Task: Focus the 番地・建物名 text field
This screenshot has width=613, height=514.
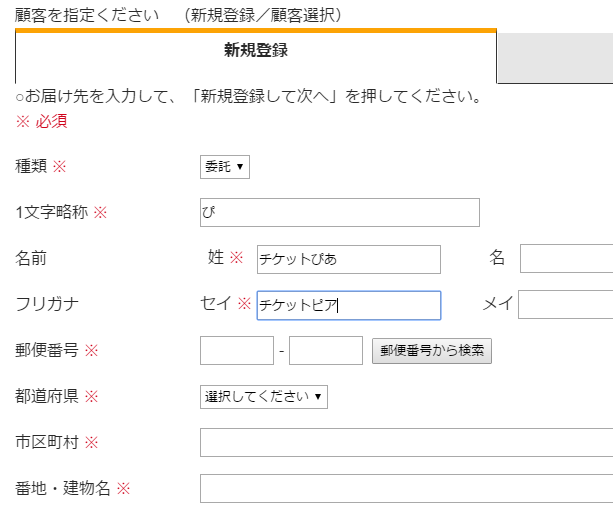Action: point(406,488)
